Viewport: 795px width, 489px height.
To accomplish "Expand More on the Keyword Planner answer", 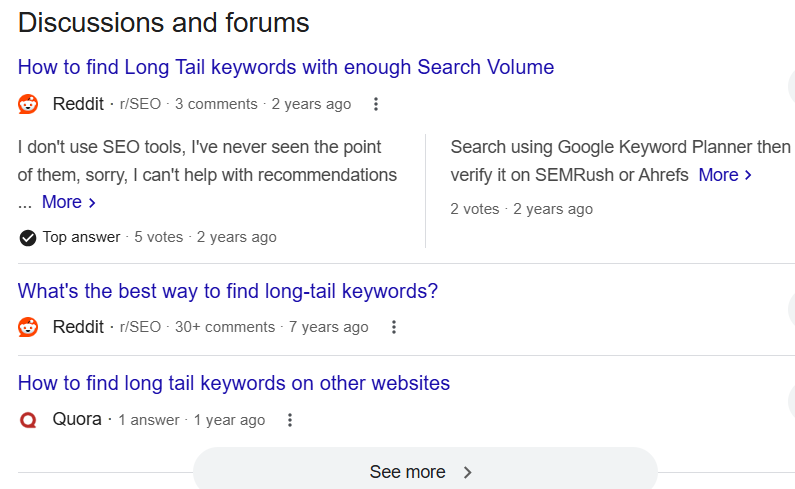I will point(724,175).
